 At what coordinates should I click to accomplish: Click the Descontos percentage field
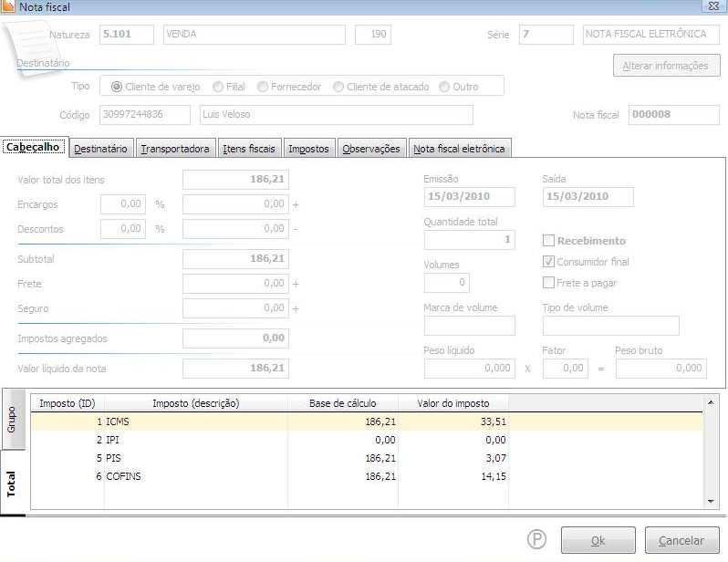pyautogui.click(x=123, y=229)
